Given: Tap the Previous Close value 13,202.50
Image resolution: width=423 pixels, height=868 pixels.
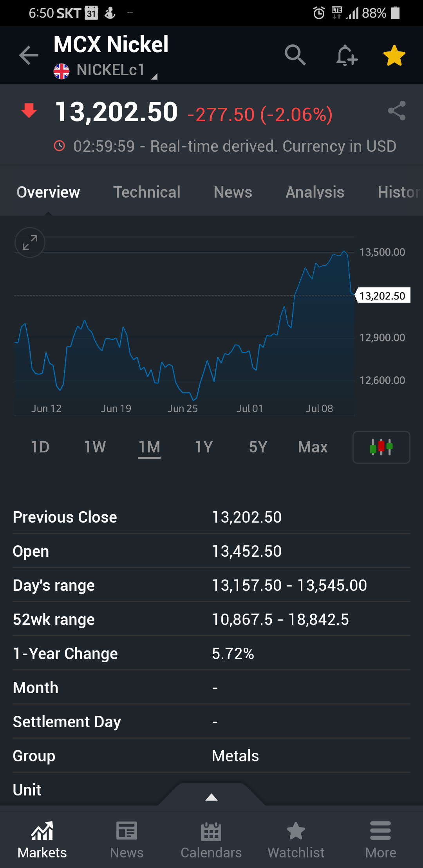Looking at the screenshot, I should (x=247, y=517).
